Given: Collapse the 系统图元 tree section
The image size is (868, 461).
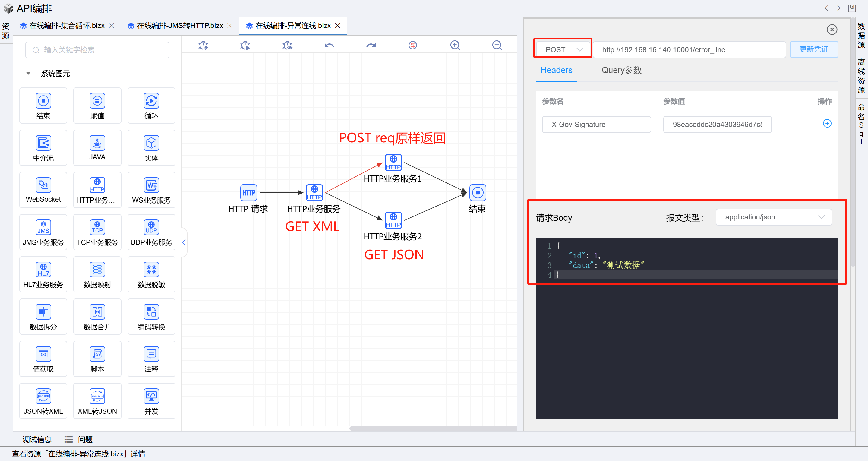Looking at the screenshot, I should [28, 74].
